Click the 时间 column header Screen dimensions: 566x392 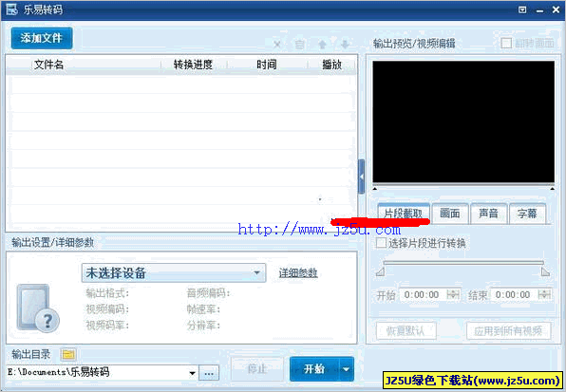(x=267, y=65)
